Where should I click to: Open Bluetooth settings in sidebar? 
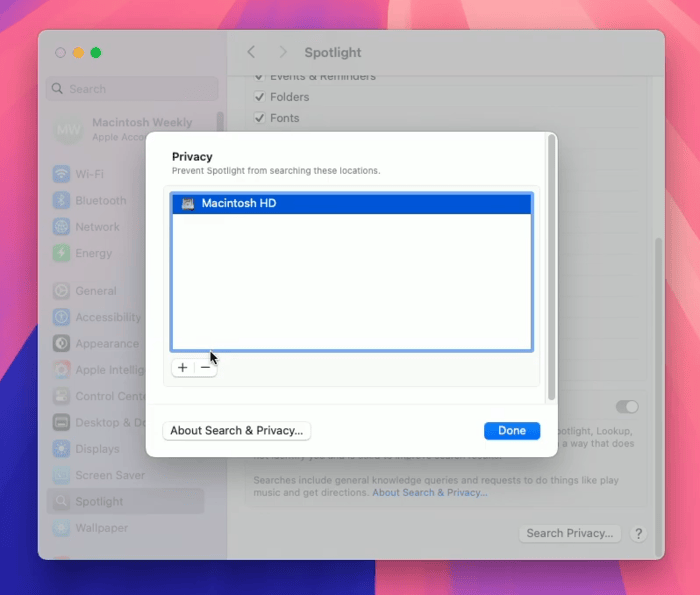(89, 200)
